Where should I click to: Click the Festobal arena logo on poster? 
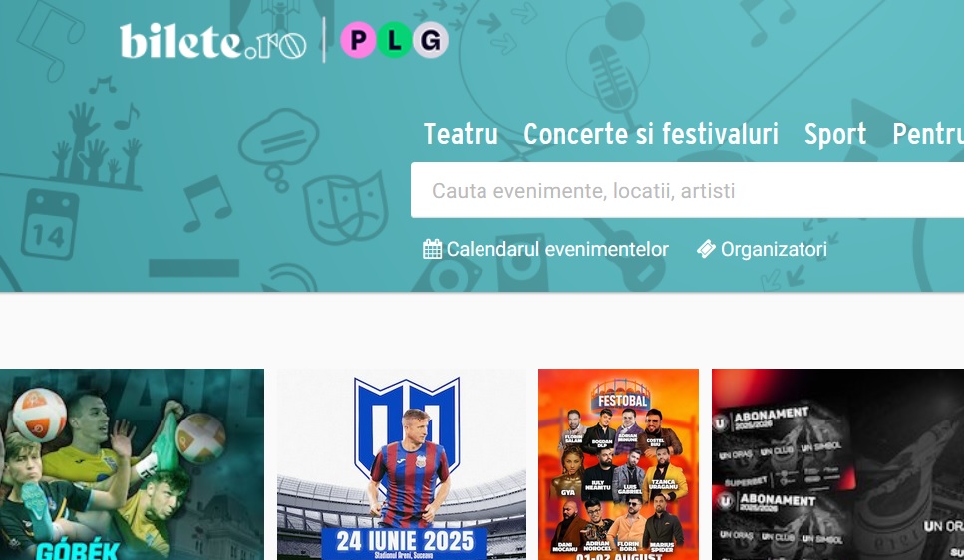[621, 396]
